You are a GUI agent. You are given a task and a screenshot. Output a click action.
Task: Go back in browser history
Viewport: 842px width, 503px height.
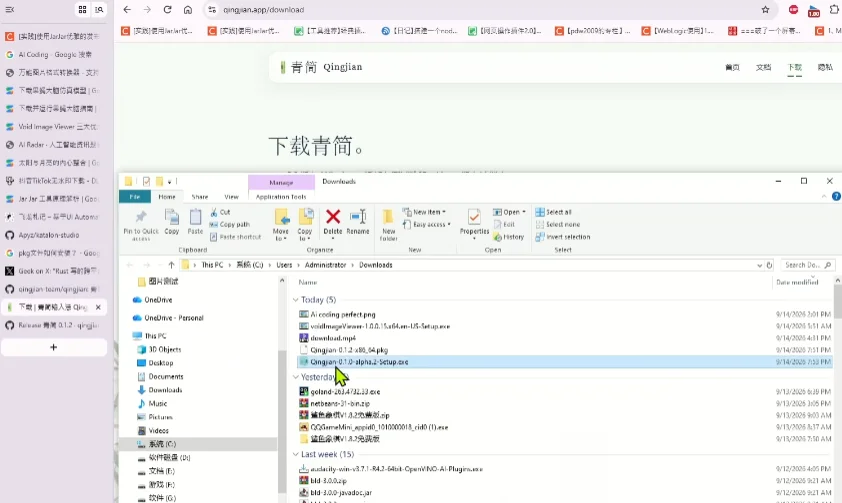(127, 10)
